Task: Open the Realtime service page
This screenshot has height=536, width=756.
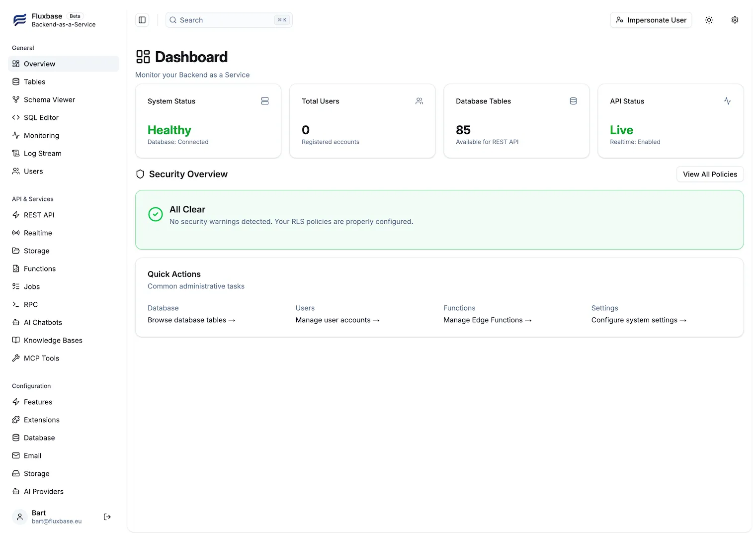Action: tap(37, 233)
